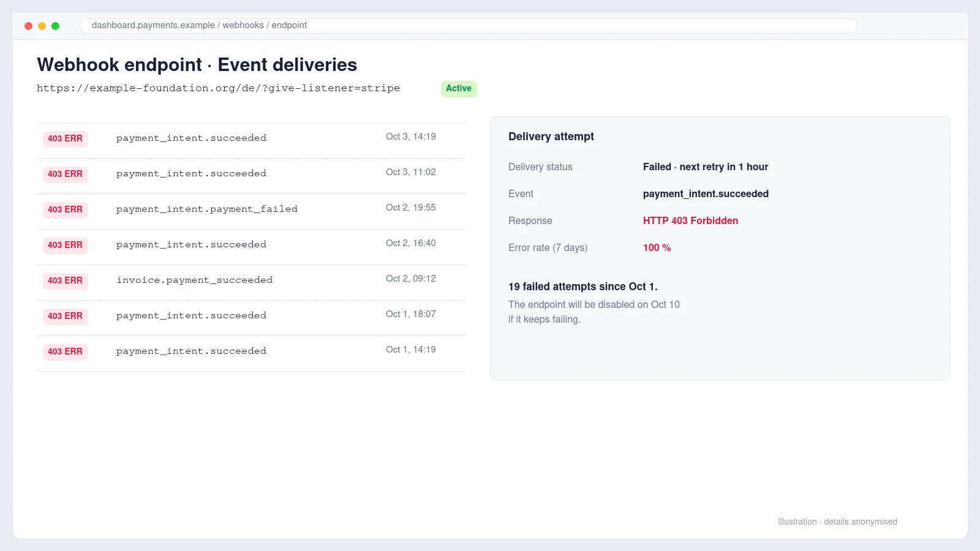Screen dimensions: 980x551
Task: Click the red close window button
Action: pyautogui.click(x=28, y=26)
